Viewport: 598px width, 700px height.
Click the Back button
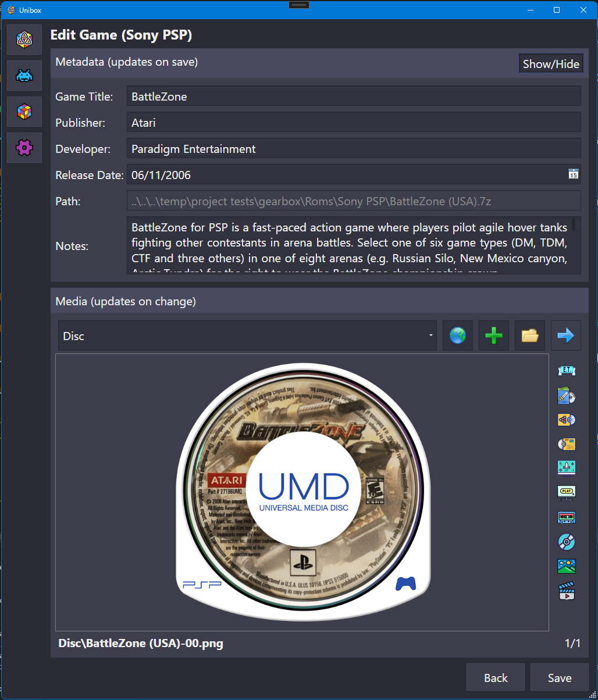click(496, 678)
